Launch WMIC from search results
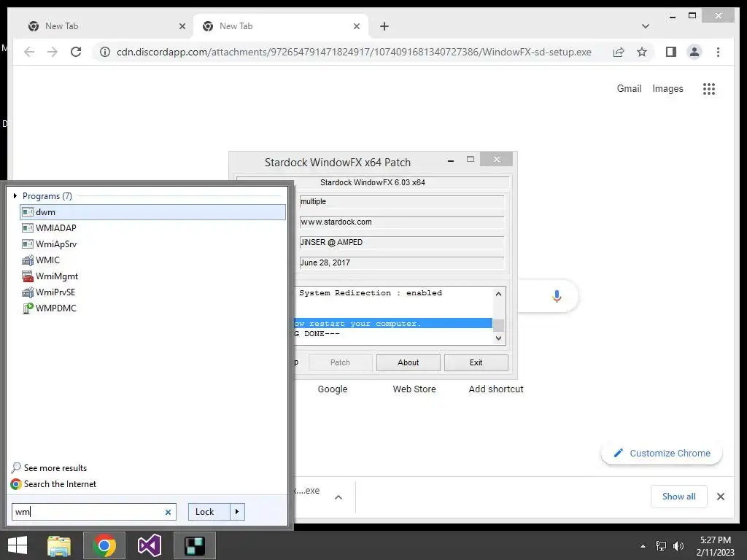 click(153, 260)
